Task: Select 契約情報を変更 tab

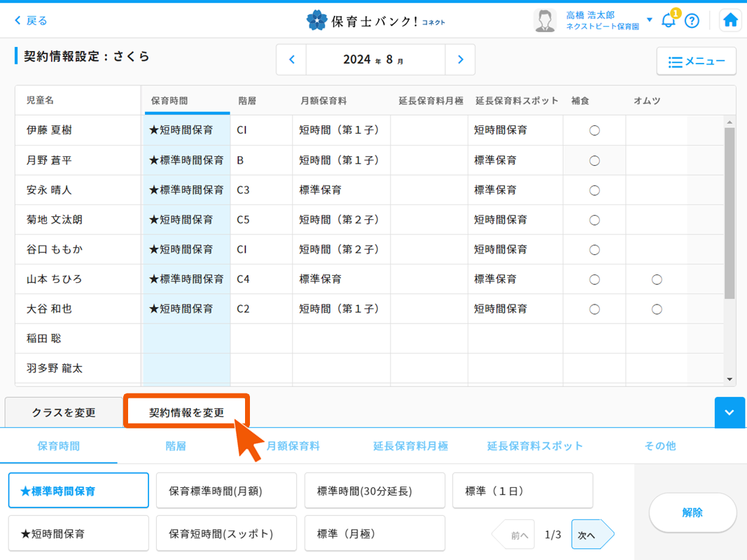Action: (187, 412)
